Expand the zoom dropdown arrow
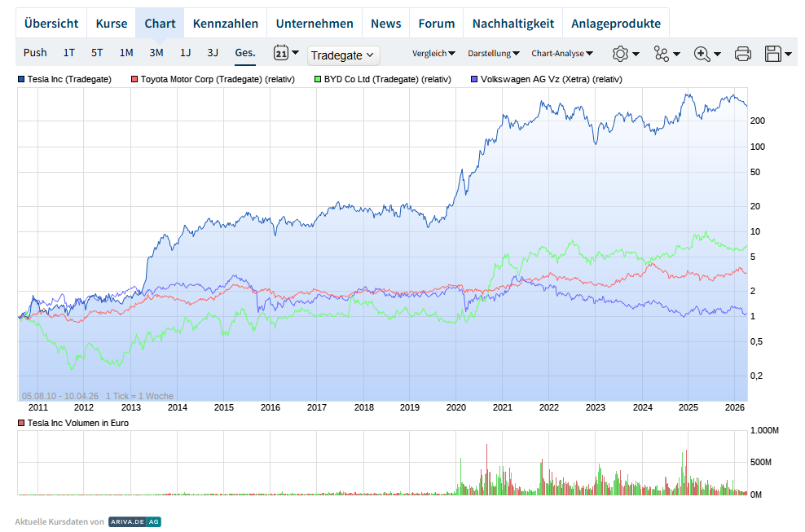The image size is (805, 532). (717, 54)
